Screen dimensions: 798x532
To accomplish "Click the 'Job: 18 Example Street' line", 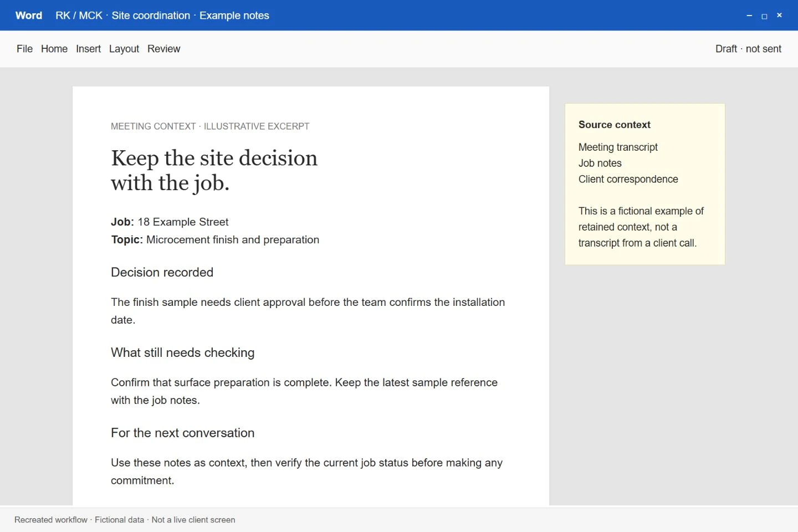I will click(170, 222).
